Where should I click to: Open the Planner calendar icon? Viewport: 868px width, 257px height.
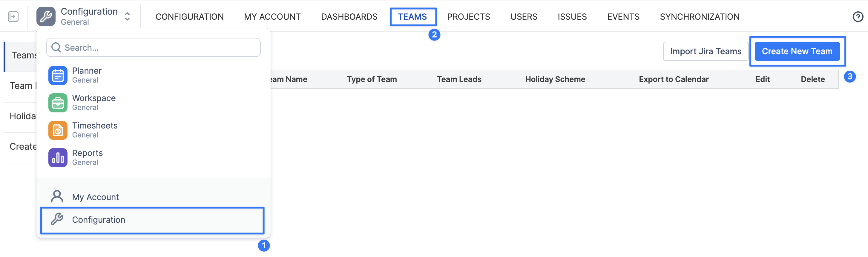point(58,75)
